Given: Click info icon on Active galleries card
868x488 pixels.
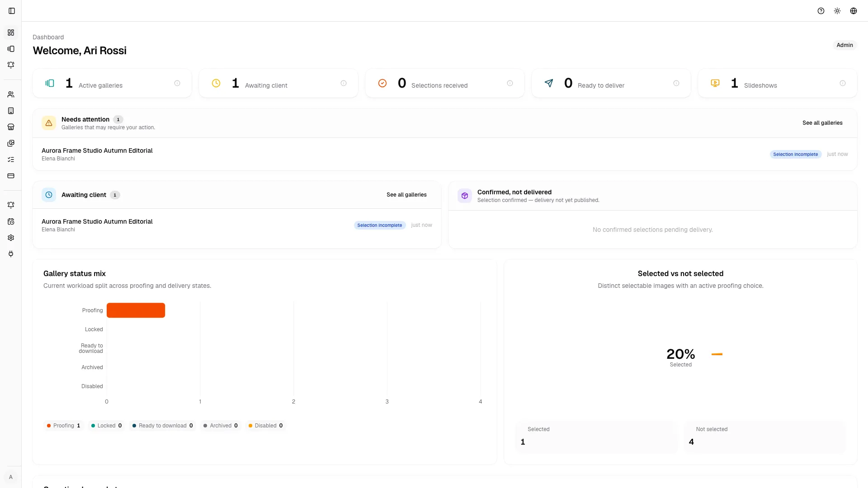Looking at the screenshot, I should click(177, 83).
